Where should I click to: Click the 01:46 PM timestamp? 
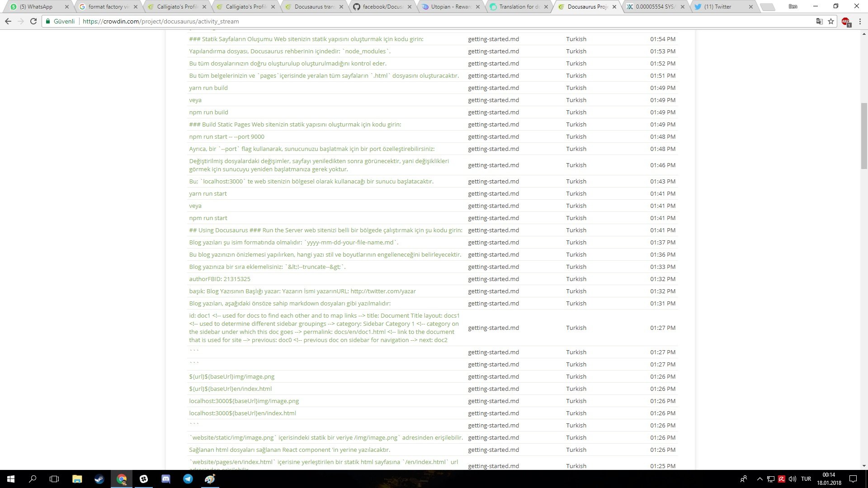click(663, 165)
